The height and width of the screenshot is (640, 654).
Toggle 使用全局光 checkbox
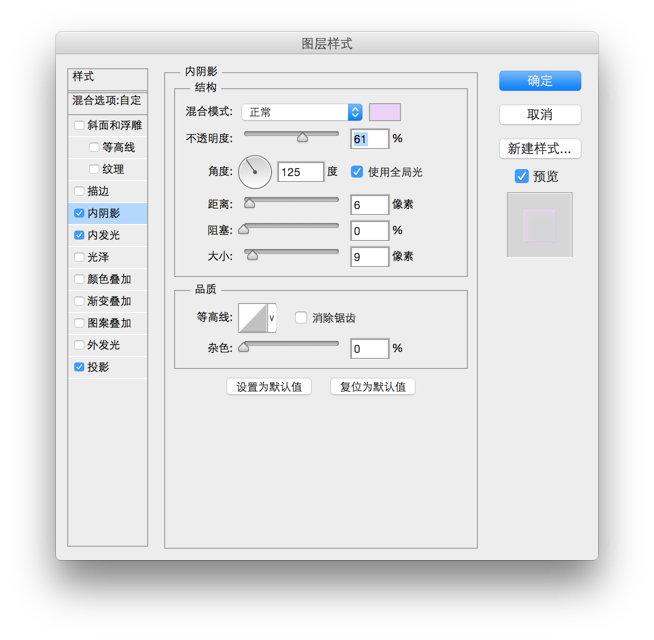[357, 171]
